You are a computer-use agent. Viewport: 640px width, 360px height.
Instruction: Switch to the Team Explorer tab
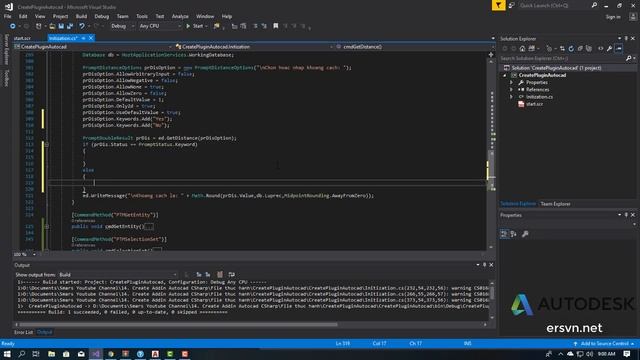[x=556, y=204]
